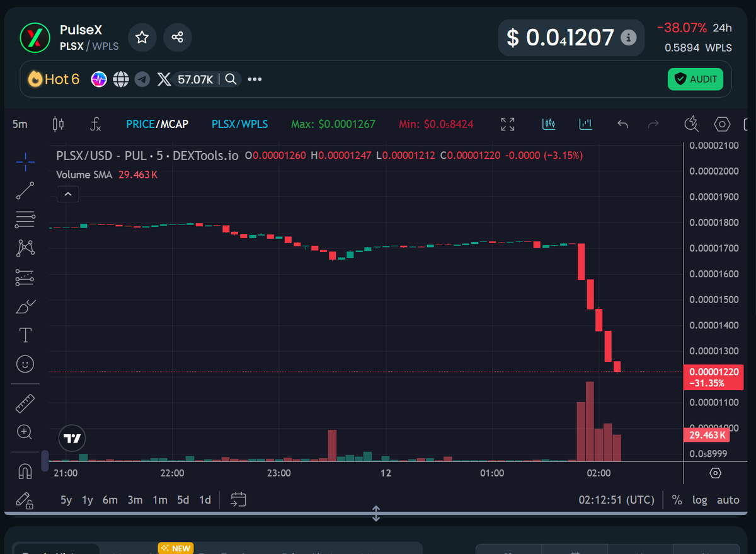
Task: Toggle PLSX/WPLS pair denomination
Action: (239, 124)
